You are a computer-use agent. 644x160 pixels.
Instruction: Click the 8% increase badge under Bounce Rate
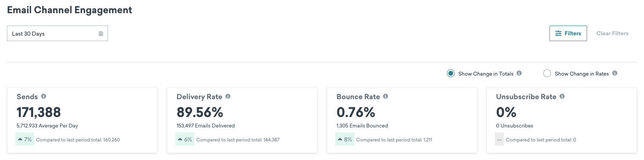coord(345,139)
